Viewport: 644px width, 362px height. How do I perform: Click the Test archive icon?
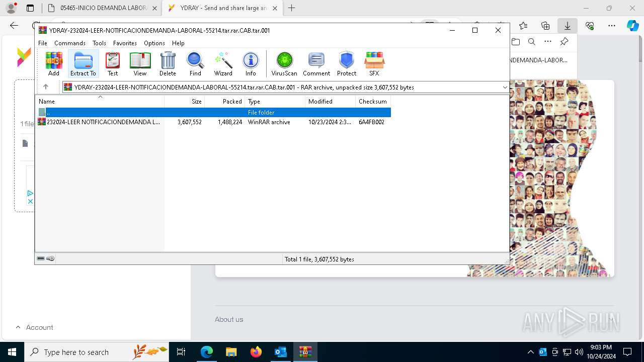(x=113, y=64)
